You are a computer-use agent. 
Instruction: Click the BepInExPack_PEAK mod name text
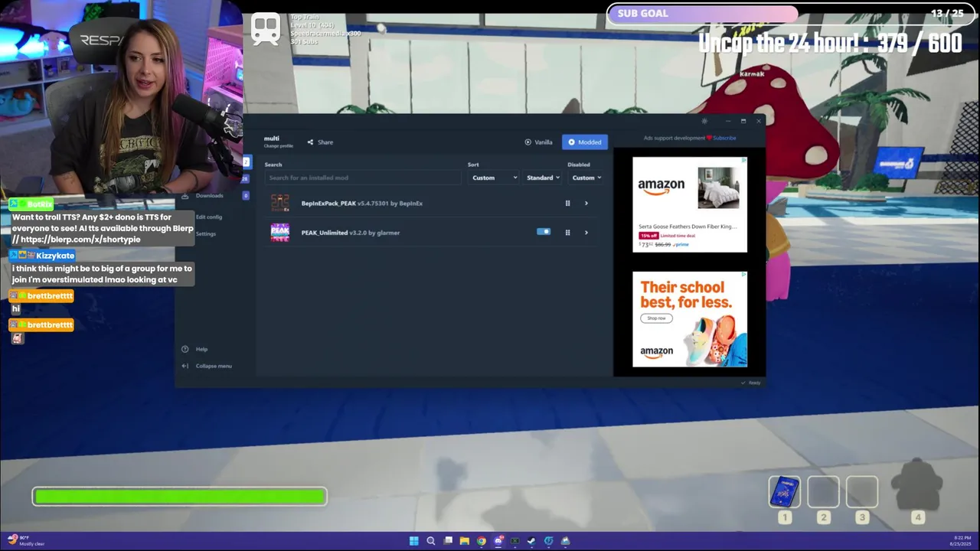tap(328, 204)
